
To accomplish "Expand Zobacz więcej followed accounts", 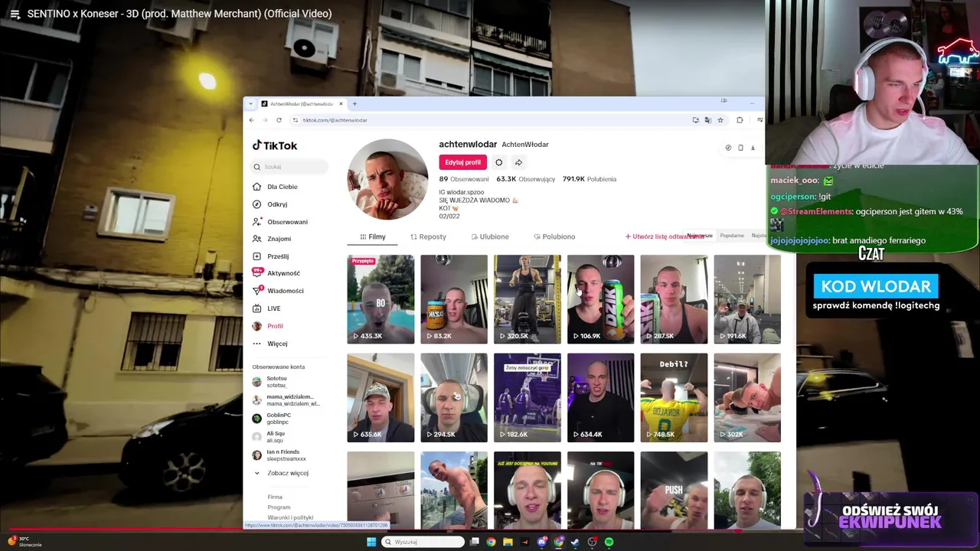I will [x=281, y=473].
